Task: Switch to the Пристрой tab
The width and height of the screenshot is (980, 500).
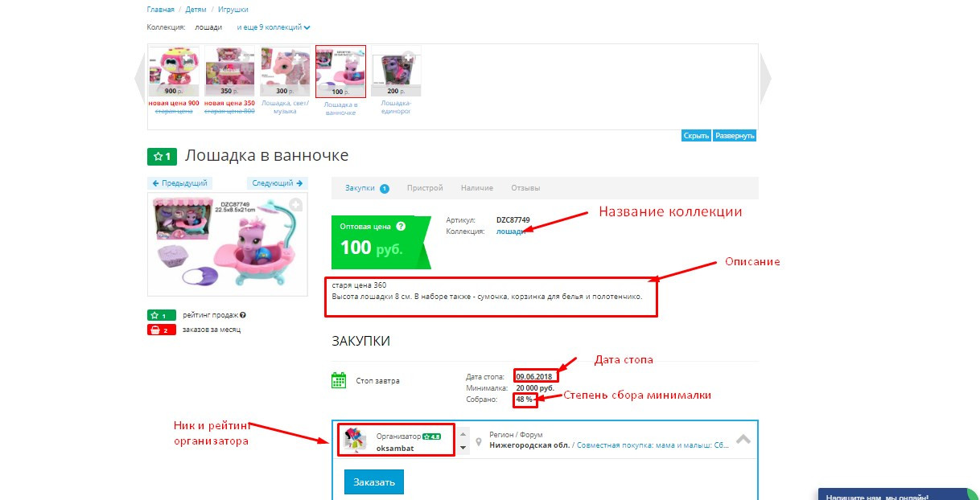Action: click(x=425, y=188)
